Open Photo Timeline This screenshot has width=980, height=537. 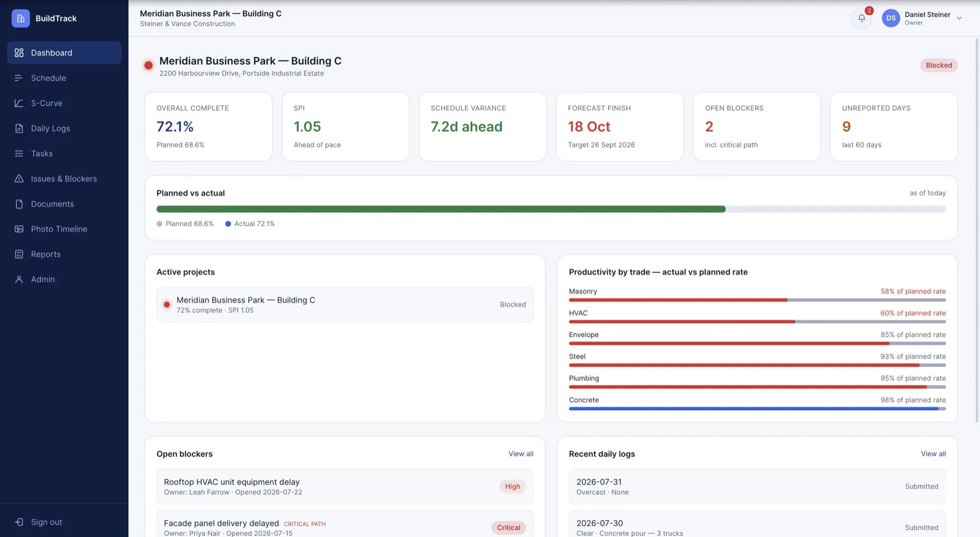pos(64,229)
